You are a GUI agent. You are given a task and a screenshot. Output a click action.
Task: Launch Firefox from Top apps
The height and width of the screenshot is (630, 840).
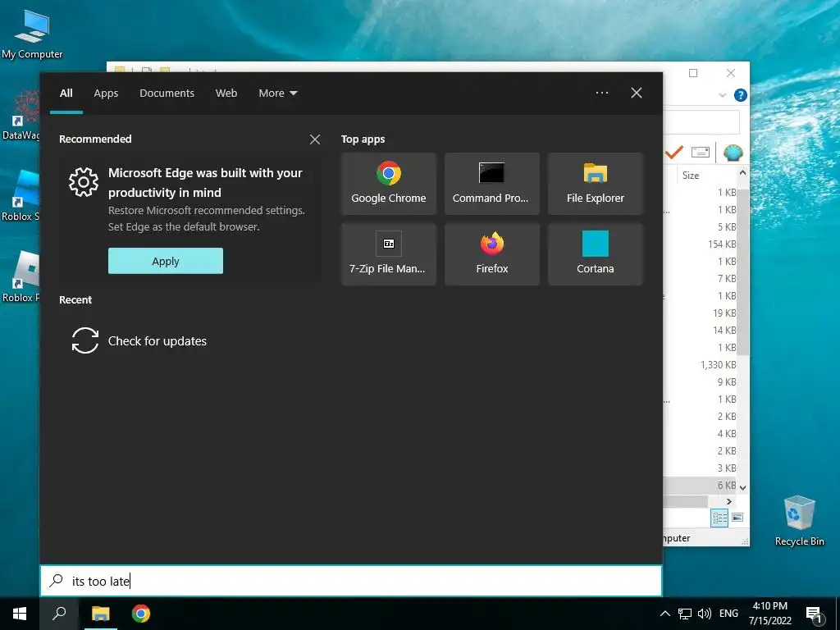point(492,254)
